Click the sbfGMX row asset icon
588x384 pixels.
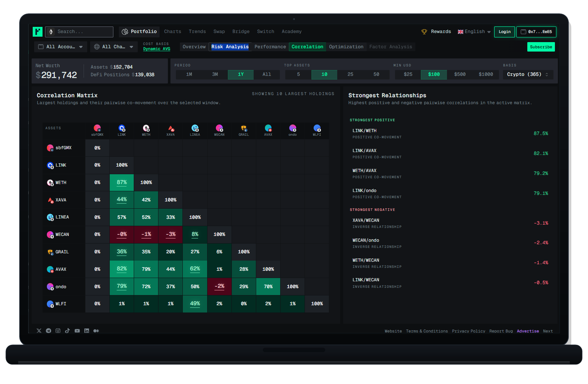(50, 148)
